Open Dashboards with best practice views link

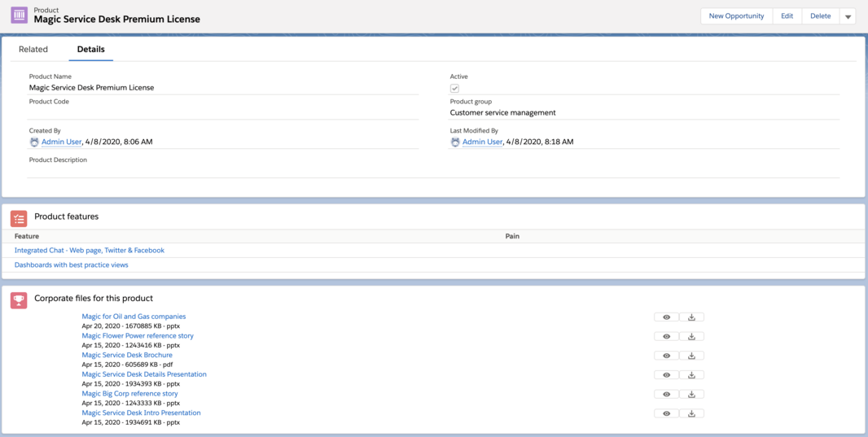72,265
